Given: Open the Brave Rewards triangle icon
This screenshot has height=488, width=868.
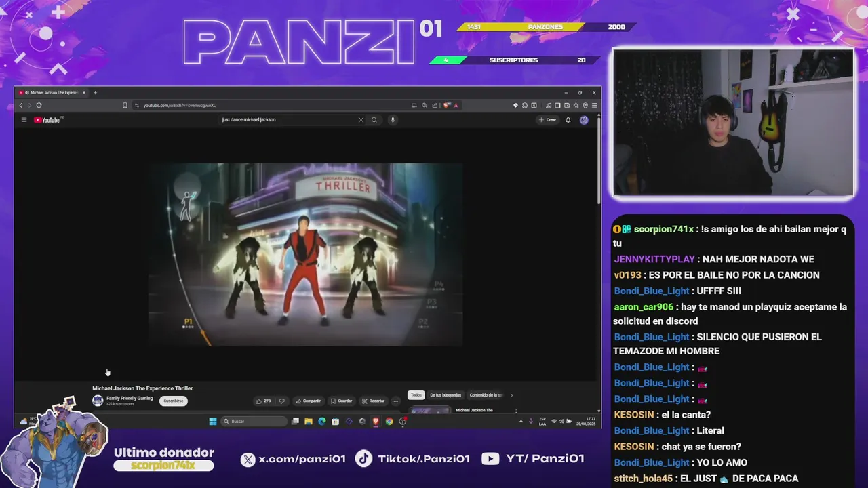Looking at the screenshot, I should coord(456,105).
